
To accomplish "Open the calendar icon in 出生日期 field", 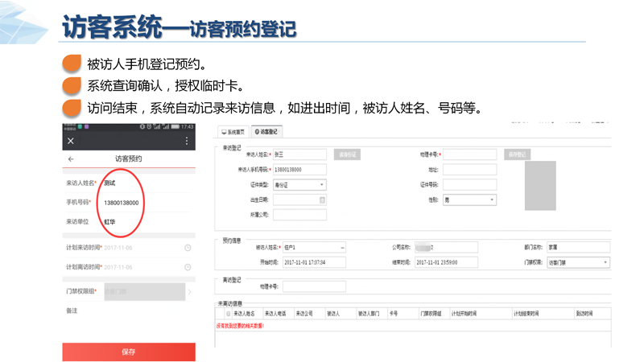I will 322,200.
